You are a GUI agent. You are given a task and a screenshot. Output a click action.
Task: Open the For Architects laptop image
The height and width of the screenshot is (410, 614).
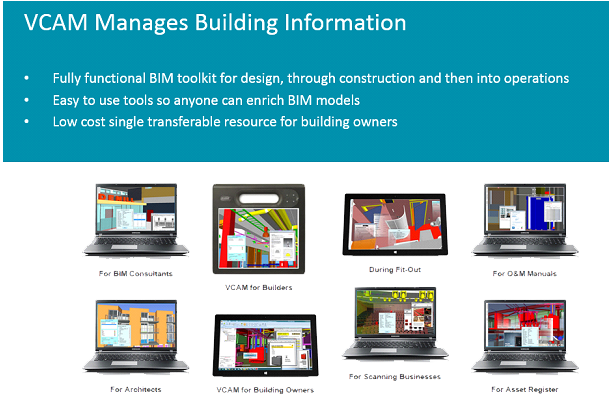136,336
